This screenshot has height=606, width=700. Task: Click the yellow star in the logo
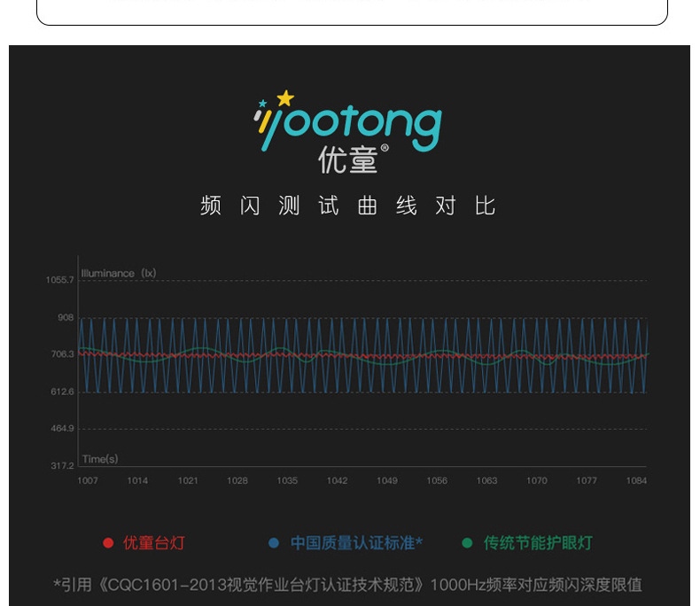[285, 98]
